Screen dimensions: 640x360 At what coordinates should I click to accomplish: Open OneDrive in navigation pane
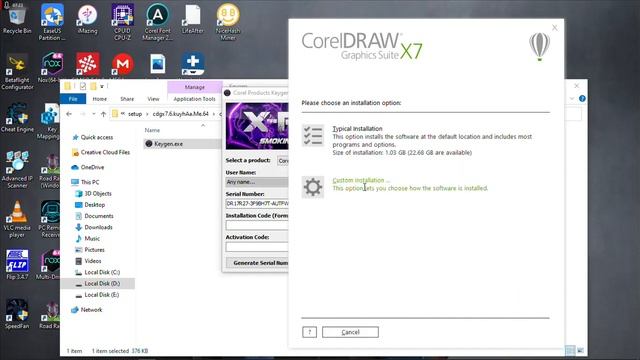[x=92, y=167]
